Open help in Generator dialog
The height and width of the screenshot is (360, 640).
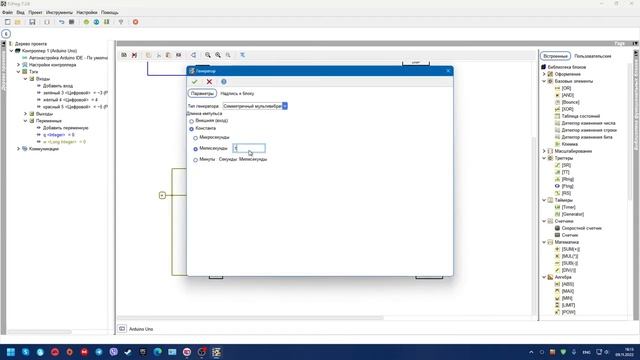[x=224, y=82]
